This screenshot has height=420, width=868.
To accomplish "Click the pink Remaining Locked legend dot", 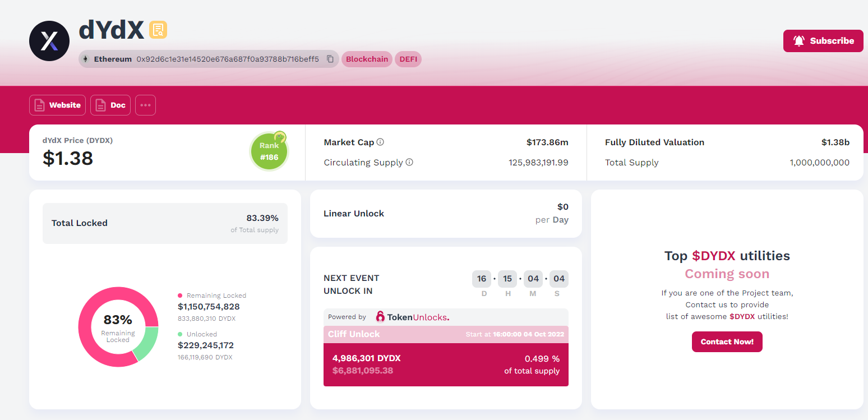I will [x=180, y=296].
